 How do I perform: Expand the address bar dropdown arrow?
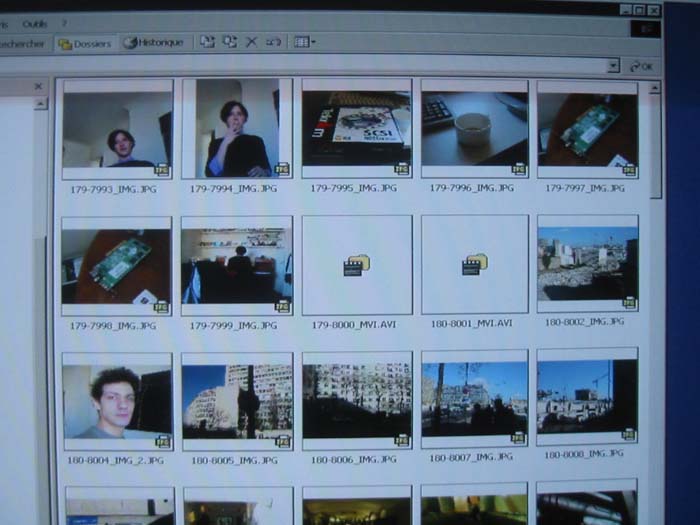pos(613,66)
